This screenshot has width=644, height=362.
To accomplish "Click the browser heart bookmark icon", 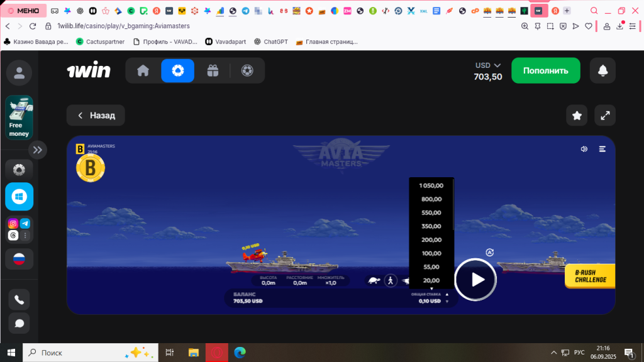I will pos(589,26).
